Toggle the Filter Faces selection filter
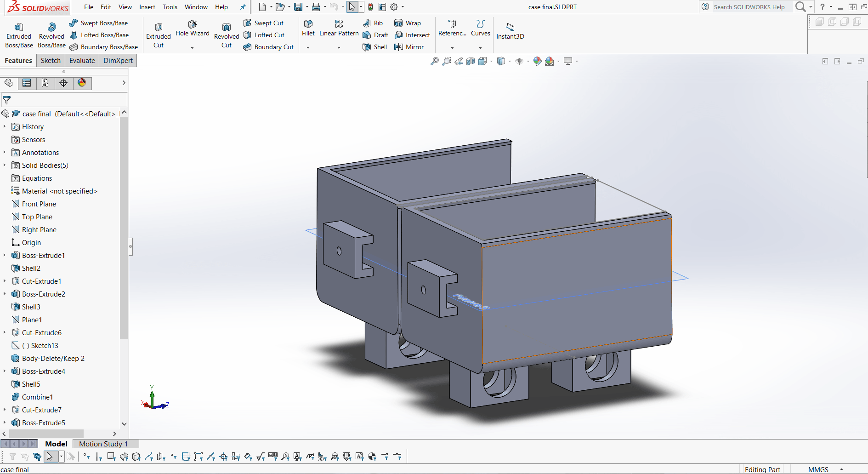 click(111, 457)
